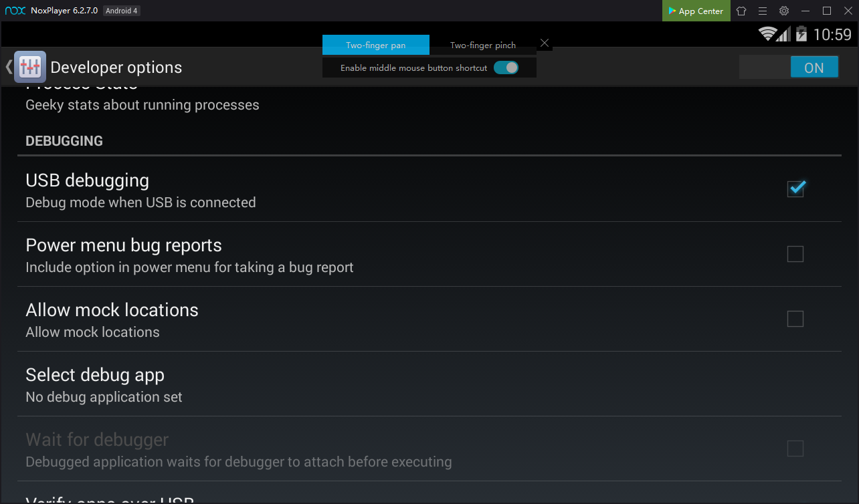The height and width of the screenshot is (504, 859).
Task: Open the App Center button
Action: point(696,11)
